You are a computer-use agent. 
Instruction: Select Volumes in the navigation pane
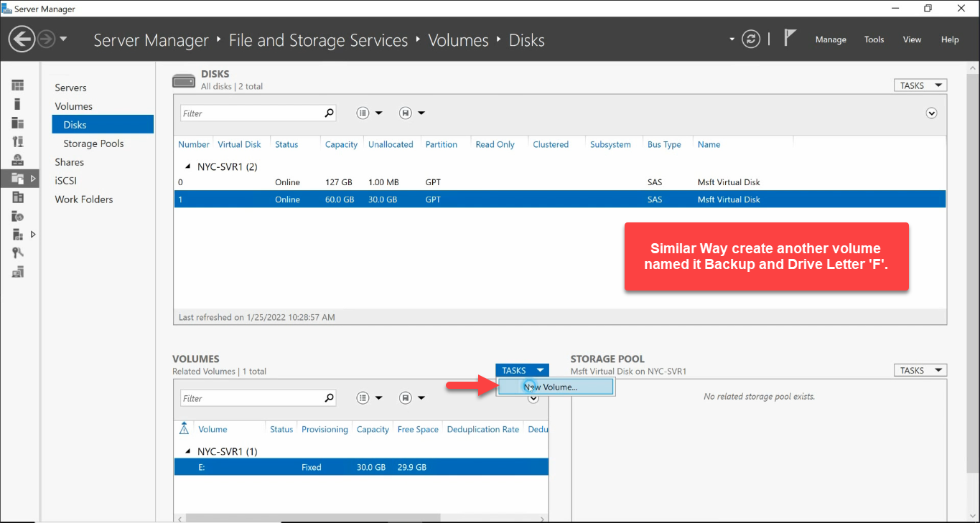click(x=73, y=106)
